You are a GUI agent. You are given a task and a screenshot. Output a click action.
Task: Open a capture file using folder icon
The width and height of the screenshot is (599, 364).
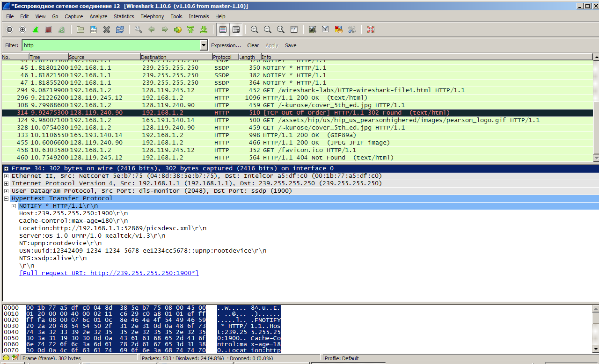point(80,29)
